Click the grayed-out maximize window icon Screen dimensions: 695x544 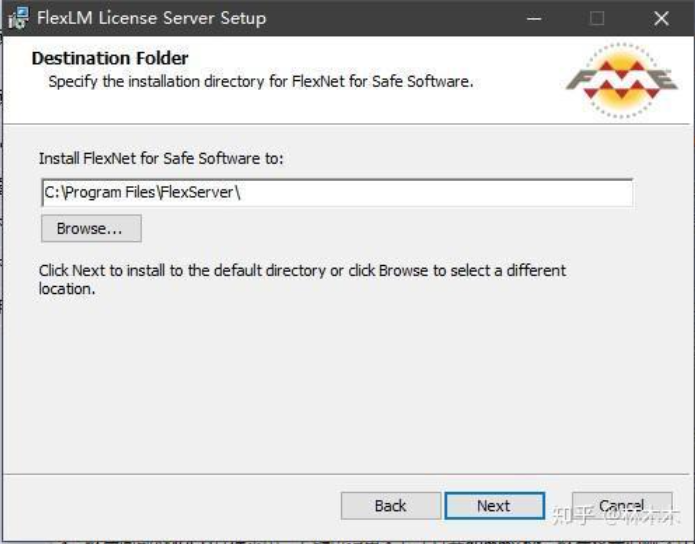pos(597,19)
